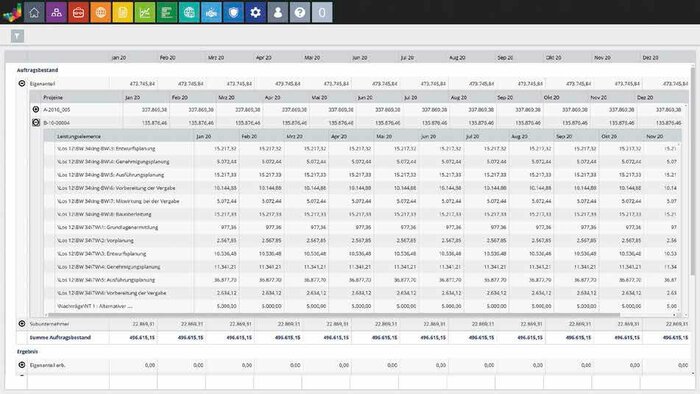This screenshot has height=394, width=700.
Task: Expand the Subunternehmer row
Action: click(22, 323)
